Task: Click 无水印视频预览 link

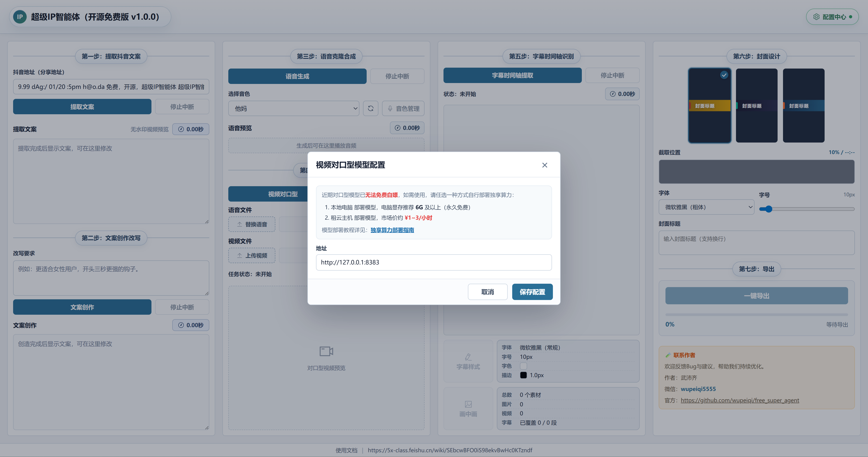Action: pyautogui.click(x=149, y=129)
